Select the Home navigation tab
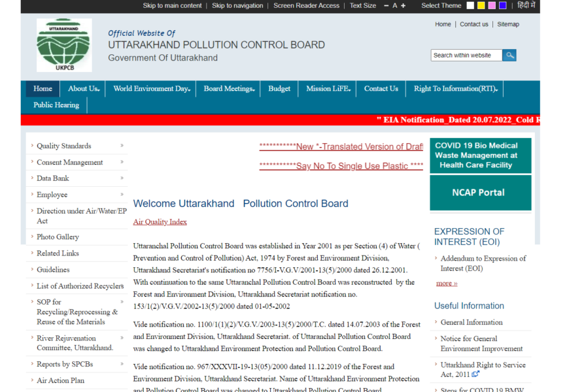The width and height of the screenshot is (569, 392). tap(43, 89)
